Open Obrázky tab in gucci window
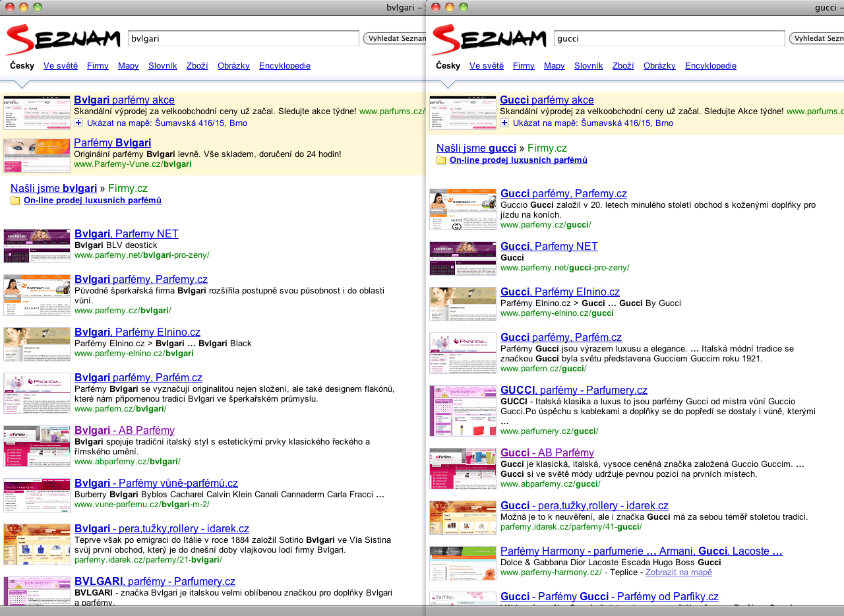This screenshot has width=844, height=616. point(659,66)
